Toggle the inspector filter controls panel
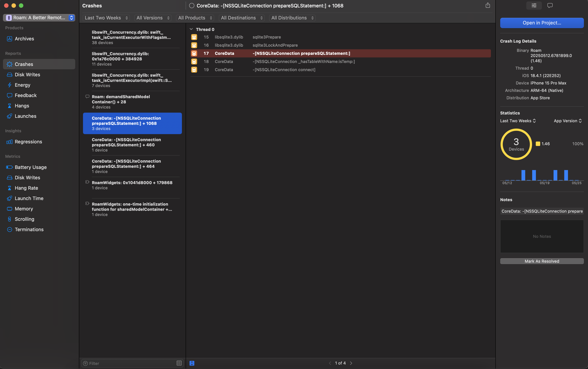This screenshot has height=369, width=588. 534,5
